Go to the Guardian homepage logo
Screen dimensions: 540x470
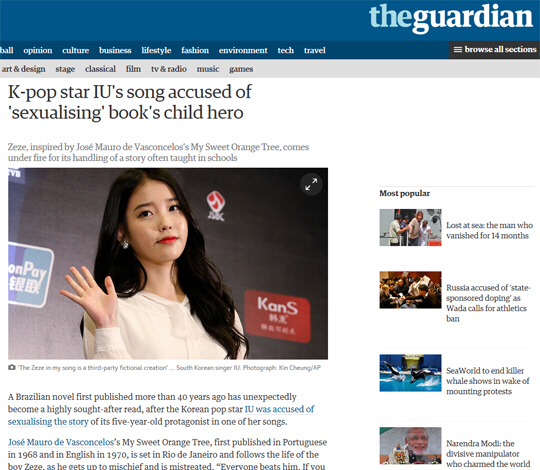click(x=451, y=18)
